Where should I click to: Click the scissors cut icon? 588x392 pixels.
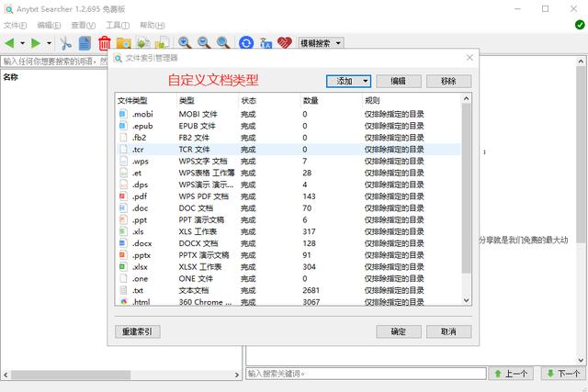pos(66,43)
